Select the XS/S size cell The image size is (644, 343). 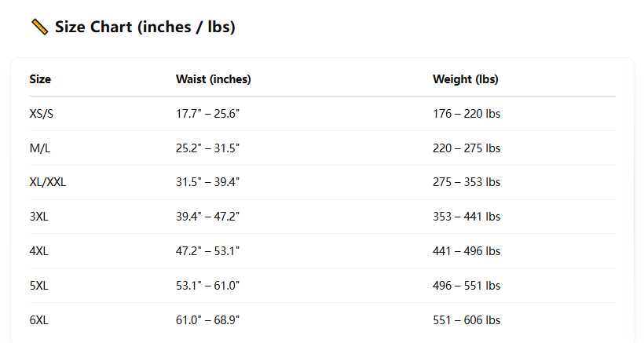click(x=42, y=114)
